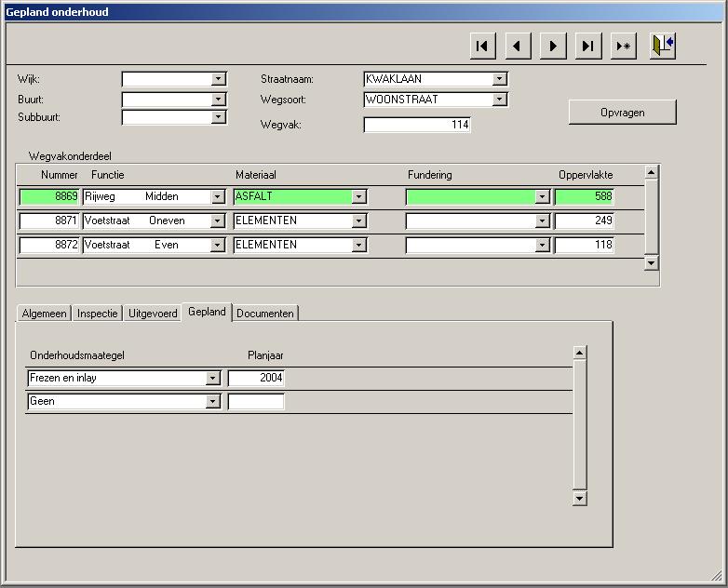The width and height of the screenshot is (728, 588).
Task: Switch to the Uitgevoerd tab
Action: 153,314
